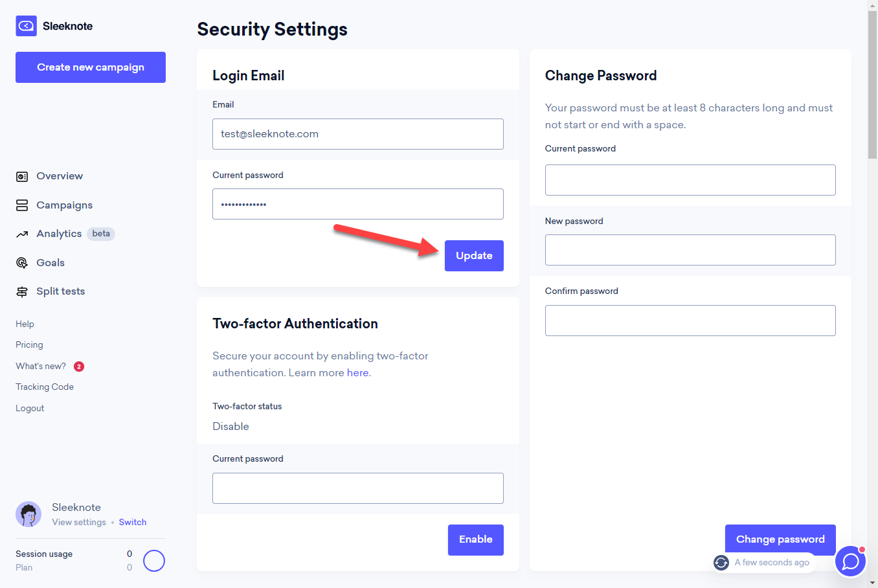The image size is (878, 588).
Task: Click the Create new campaign button
Action: pyautogui.click(x=91, y=67)
